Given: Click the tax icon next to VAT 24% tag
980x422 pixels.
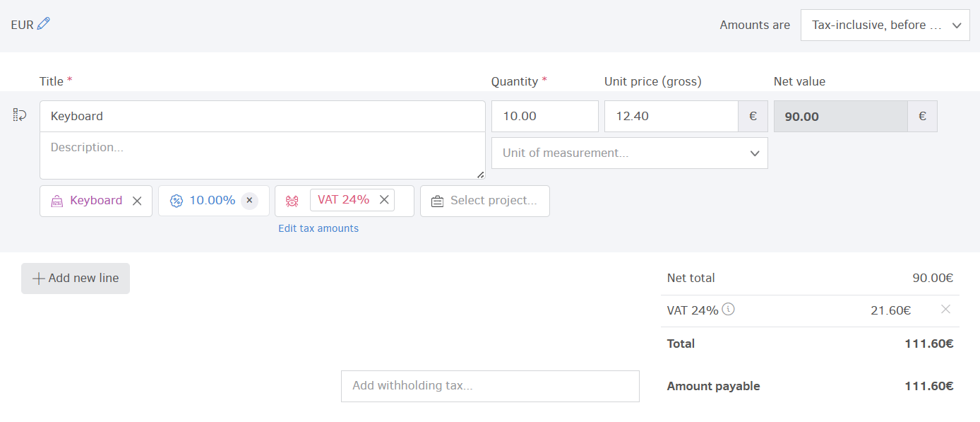Looking at the screenshot, I should [x=292, y=201].
